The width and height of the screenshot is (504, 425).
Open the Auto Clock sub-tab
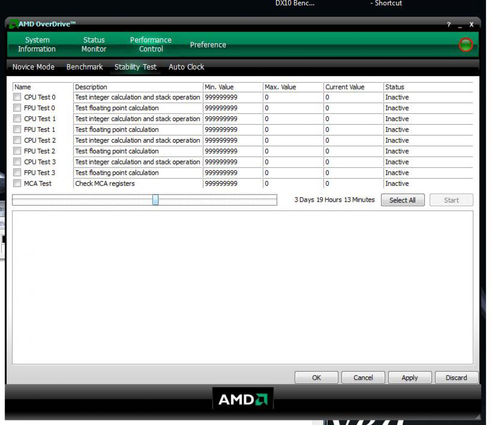pyautogui.click(x=187, y=67)
